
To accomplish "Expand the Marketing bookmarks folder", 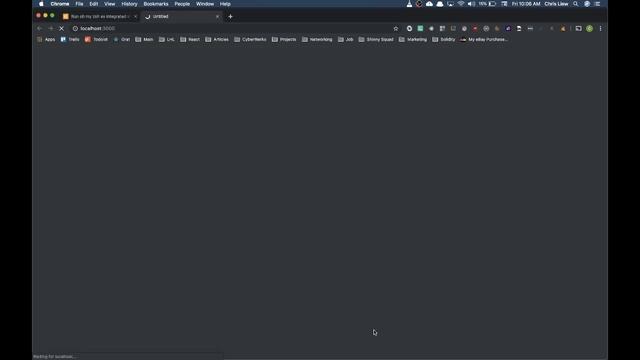I will pyautogui.click(x=413, y=40).
